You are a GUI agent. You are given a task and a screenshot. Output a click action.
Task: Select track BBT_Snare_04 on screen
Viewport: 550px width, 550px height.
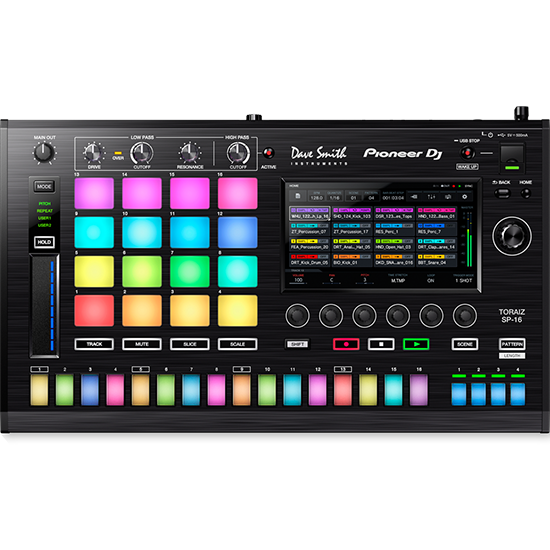(437, 260)
